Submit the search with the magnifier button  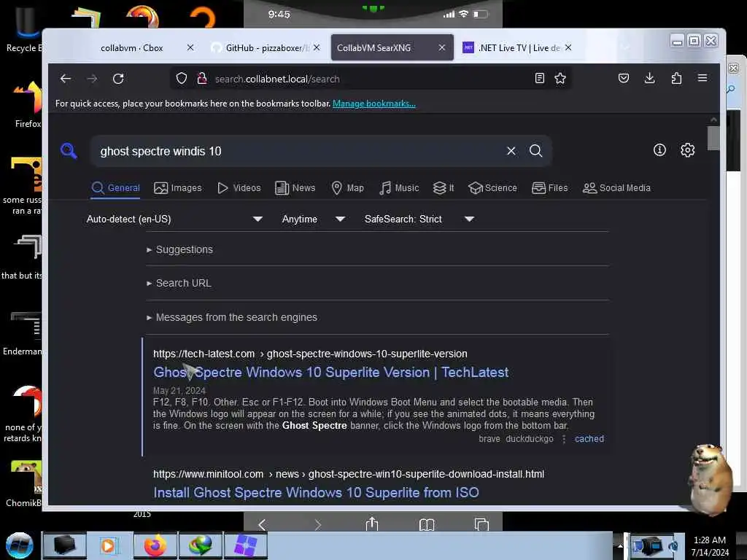[x=536, y=151]
